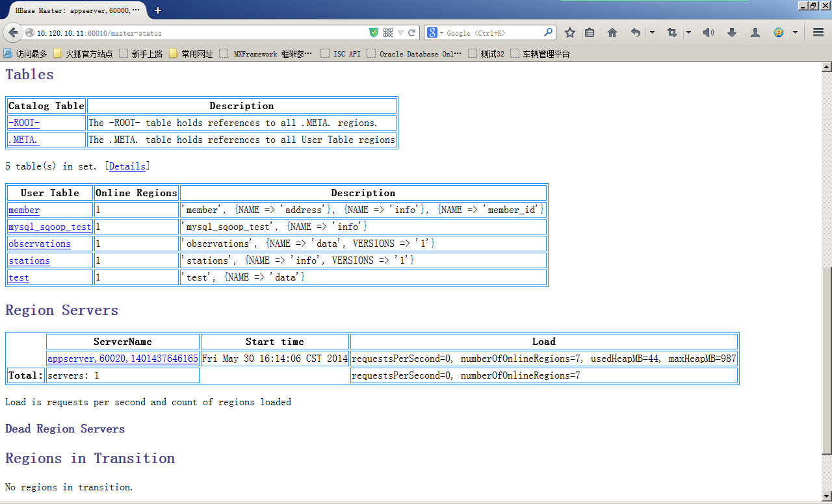Click the observations table description cell
Image resolution: width=832 pixels, height=504 pixels.
pos(363,244)
